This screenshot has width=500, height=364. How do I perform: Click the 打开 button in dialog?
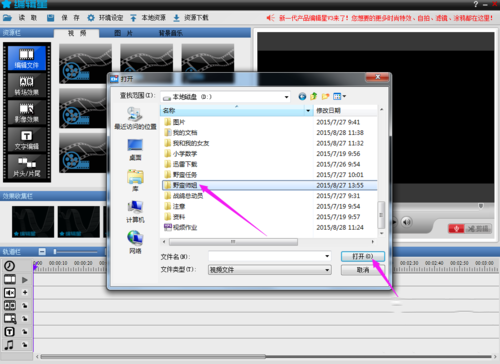[363, 256]
